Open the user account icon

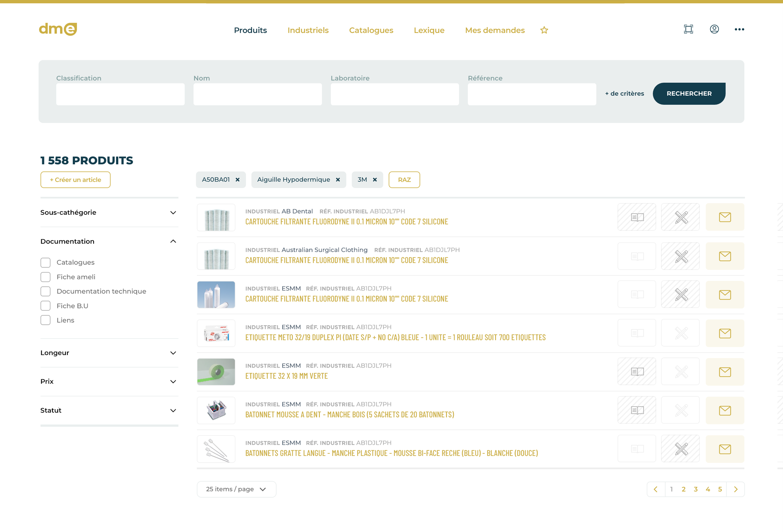[x=714, y=29]
